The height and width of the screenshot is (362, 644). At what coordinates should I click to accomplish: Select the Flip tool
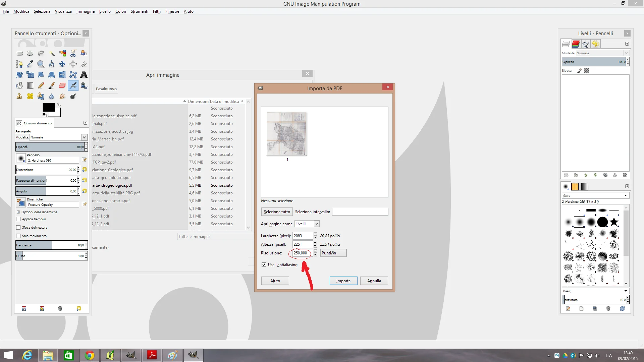[x=62, y=75]
